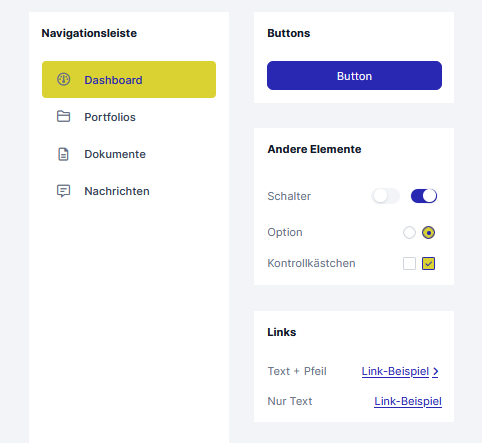
Task: Follow the Nur Text Link-Beispiel link
Action: click(x=408, y=401)
